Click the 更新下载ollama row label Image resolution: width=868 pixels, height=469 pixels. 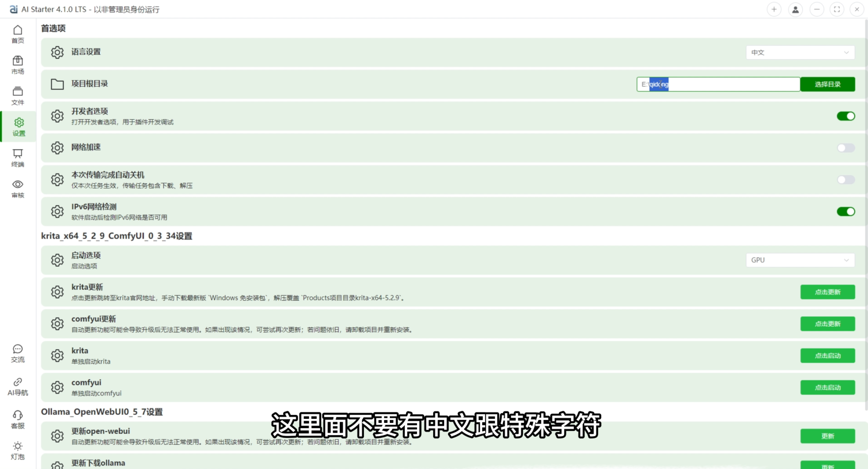coord(98,463)
